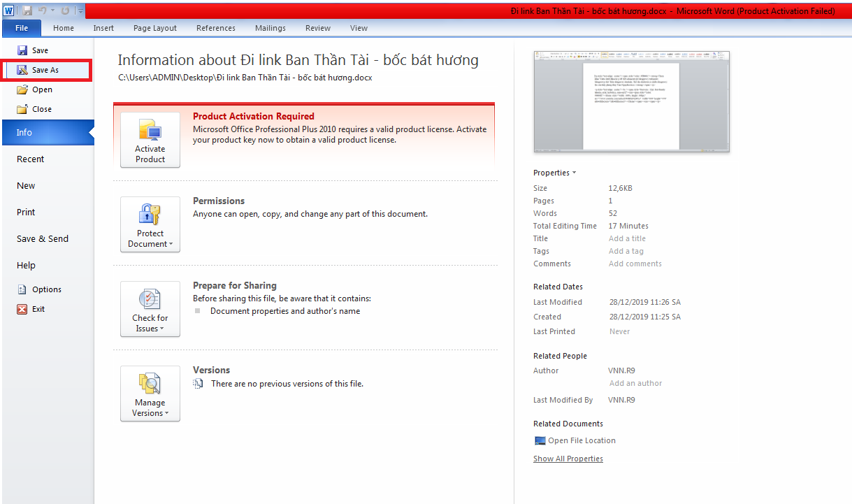
Task: Click the Add comments field
Action: (x=635, y=264)
